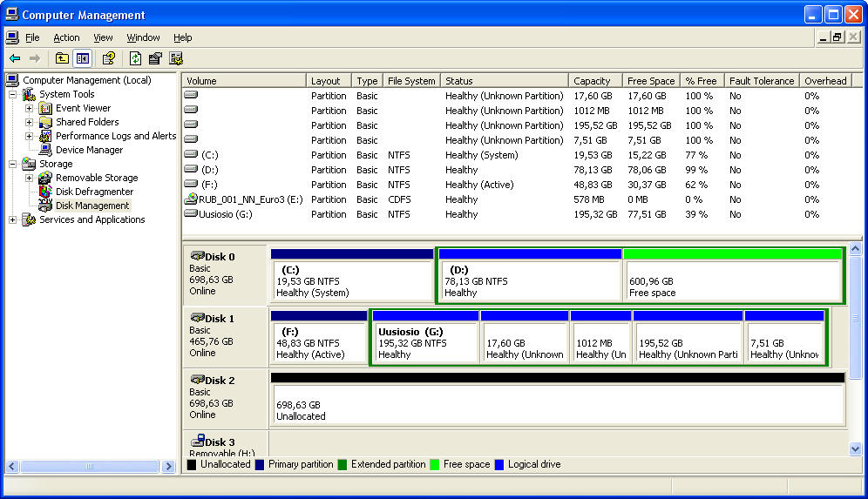Click the Back arrow toolbar icon
868x499 pixels.
pyautogui.click(x=15, y=58)
